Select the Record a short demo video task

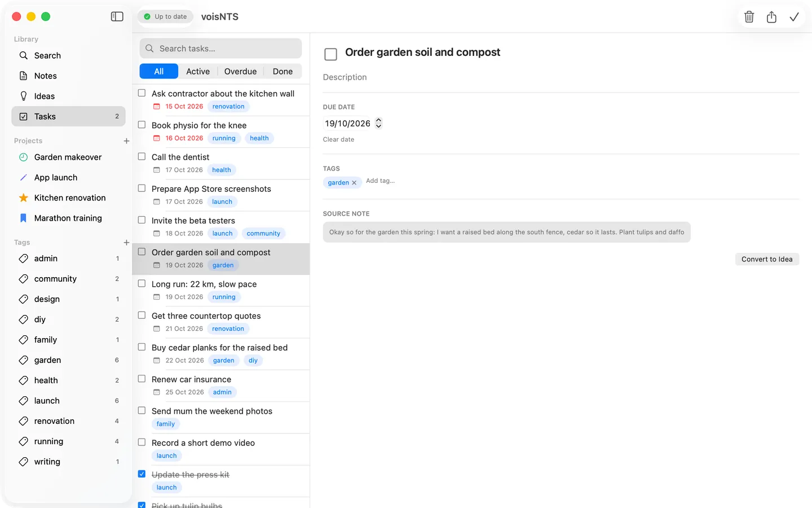[x=221, y=449]
